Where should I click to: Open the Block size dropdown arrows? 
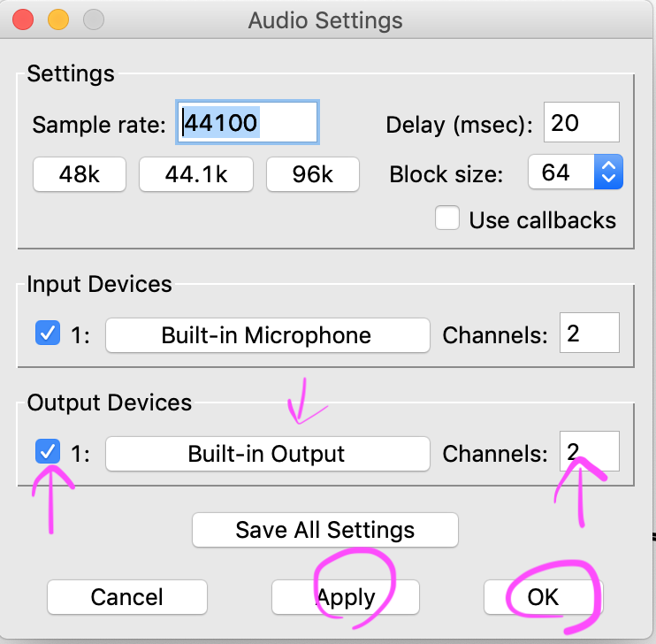[608, 172]
